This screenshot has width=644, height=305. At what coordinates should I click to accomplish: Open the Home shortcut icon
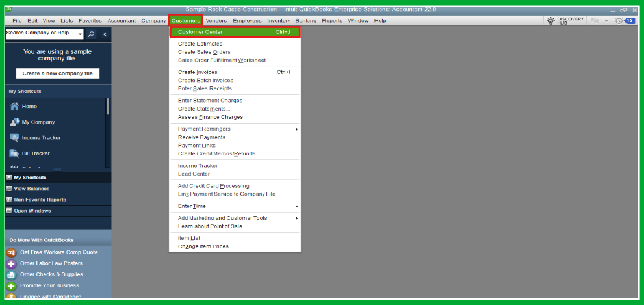[x=14, y=107]
